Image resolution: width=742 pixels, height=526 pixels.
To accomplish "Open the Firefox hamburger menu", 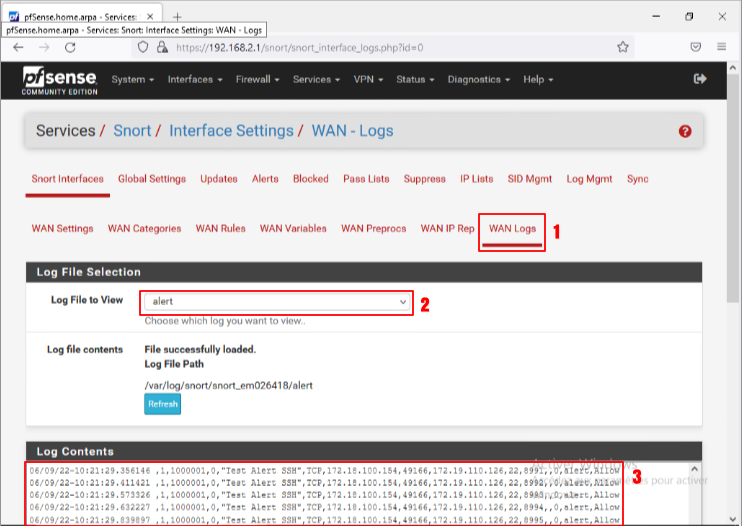I will click(x=722, y=47).
